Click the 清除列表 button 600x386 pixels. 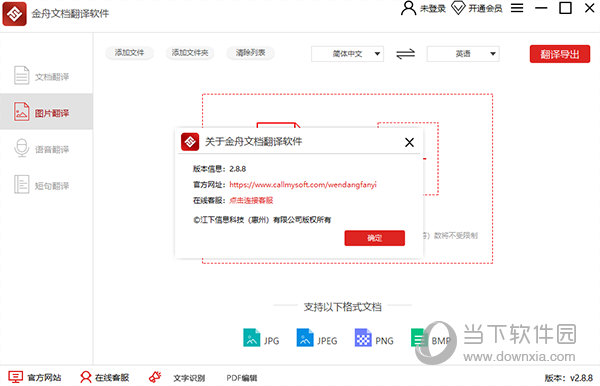point(250,53)
